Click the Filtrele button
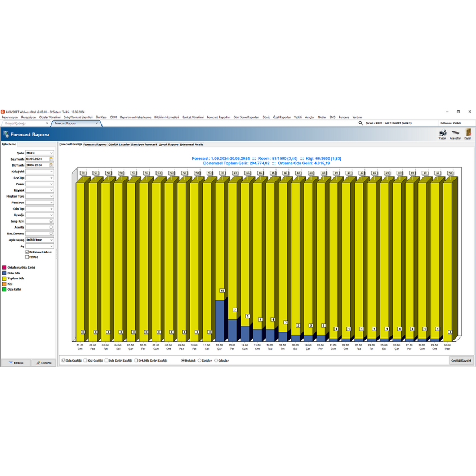476x476 pixels. [x=16, y=363]
